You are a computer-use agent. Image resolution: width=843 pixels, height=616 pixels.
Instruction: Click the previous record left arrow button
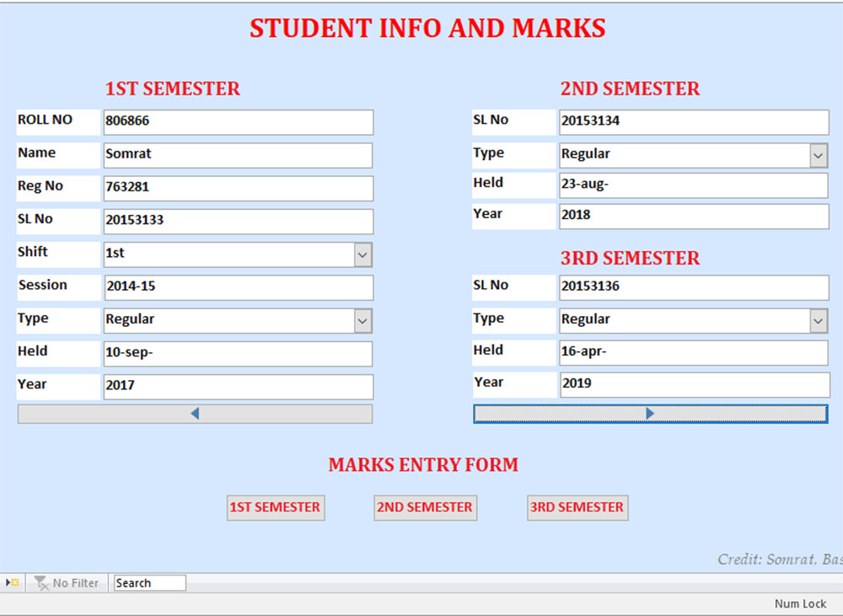point(195,414)
